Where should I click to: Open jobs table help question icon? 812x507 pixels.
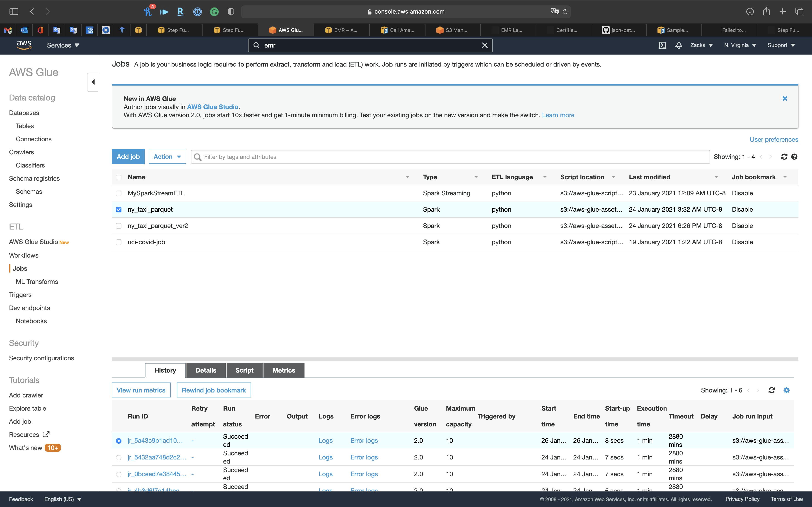point(794,157)
